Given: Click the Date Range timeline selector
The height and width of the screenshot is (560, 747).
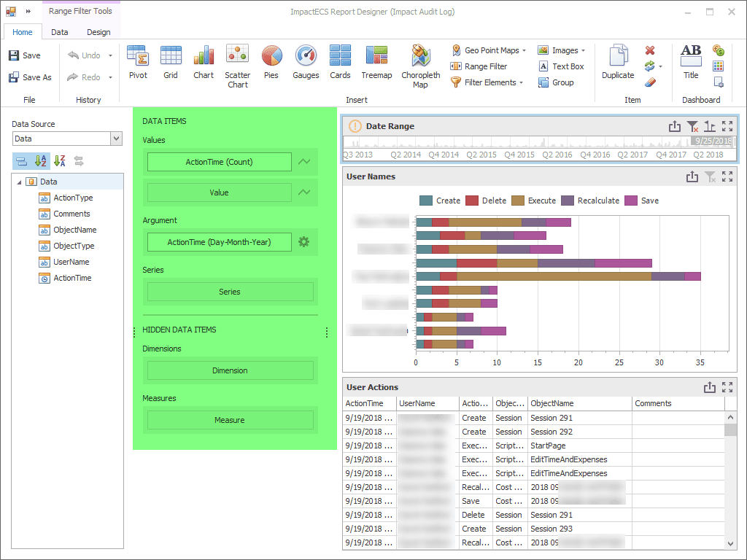Looking at the screenshot, I should (539, 148).
